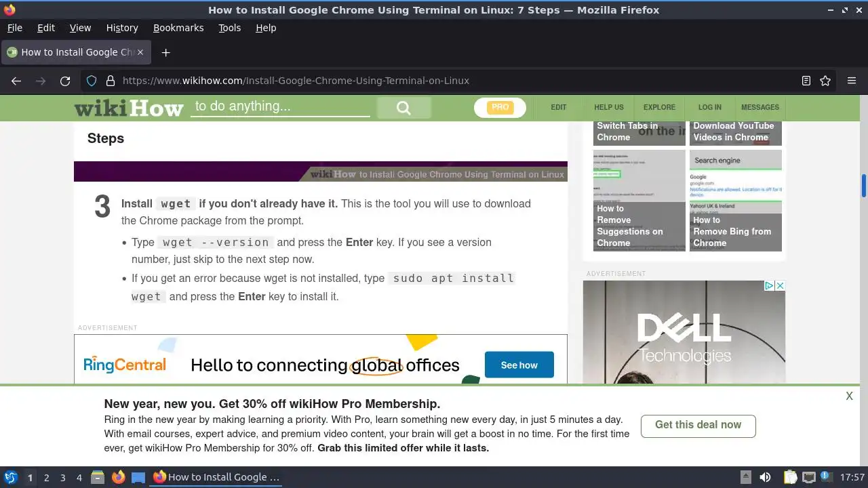Open 'Remove Bing from Chrome' thumbnail

(736, 201)
